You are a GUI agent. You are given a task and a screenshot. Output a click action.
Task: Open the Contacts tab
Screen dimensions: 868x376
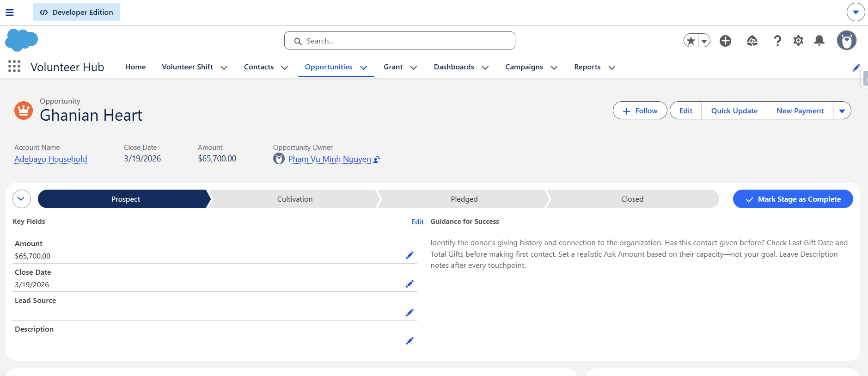[259, 67]
